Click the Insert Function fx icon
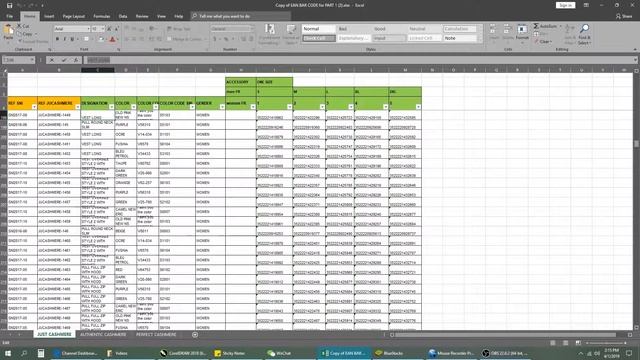 tap(76, 60)
